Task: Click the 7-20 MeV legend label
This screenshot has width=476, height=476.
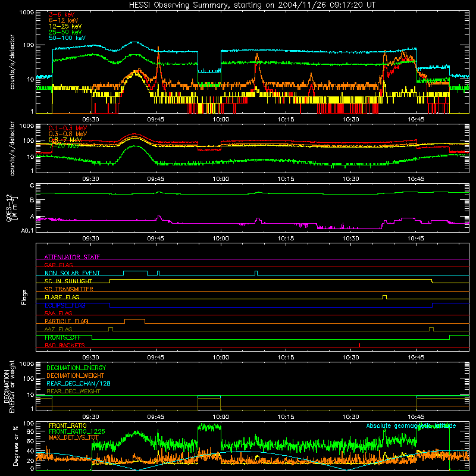Action: [x=64, y=146]
